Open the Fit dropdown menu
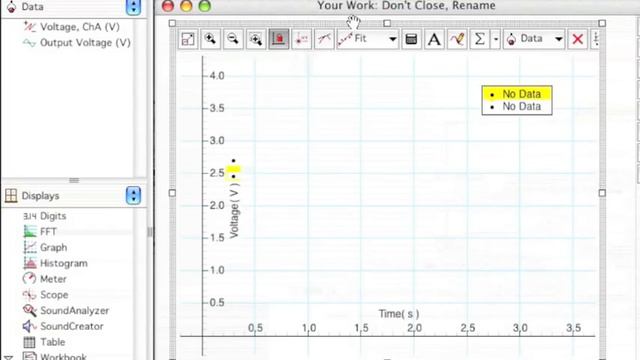 [367, 39]
